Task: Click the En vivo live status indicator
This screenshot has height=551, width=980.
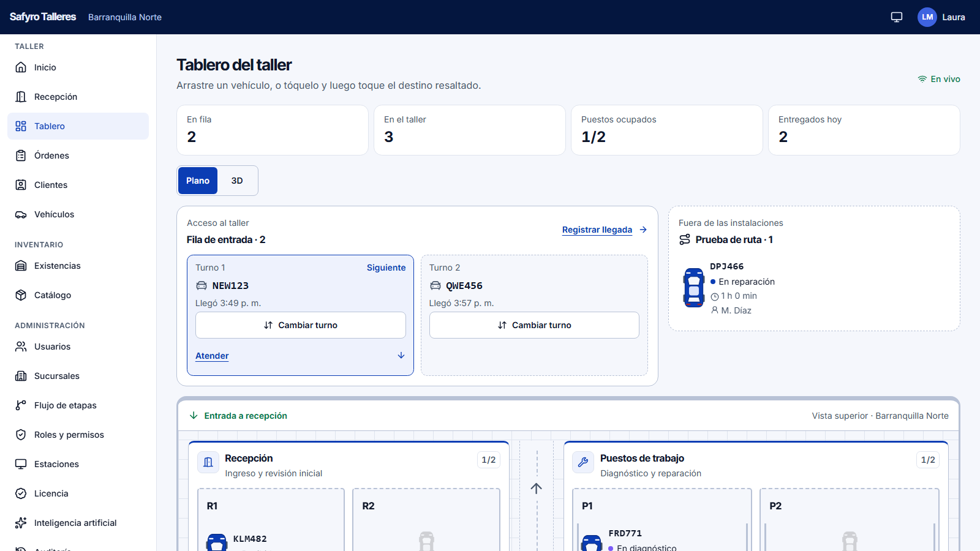Action: (x=939, y=79)
